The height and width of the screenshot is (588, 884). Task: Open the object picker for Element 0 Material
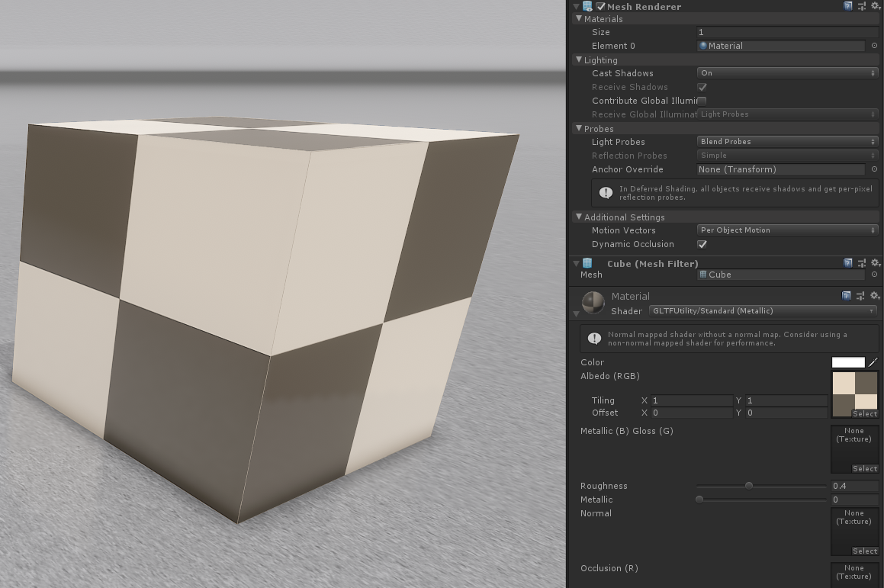coord(874,46)
